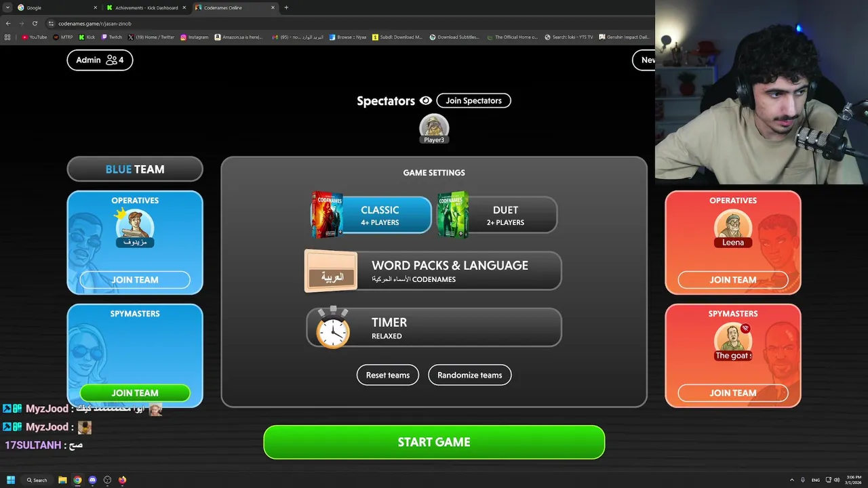Click Leena's operative avatar
This screenshot has width=868, height=488.
tap(733, 227)
